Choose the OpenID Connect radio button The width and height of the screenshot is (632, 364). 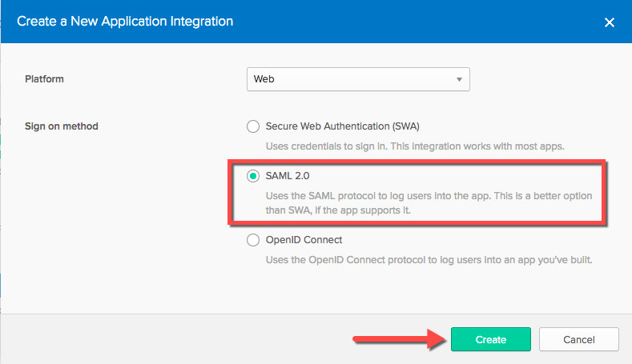tap(253, 240)
